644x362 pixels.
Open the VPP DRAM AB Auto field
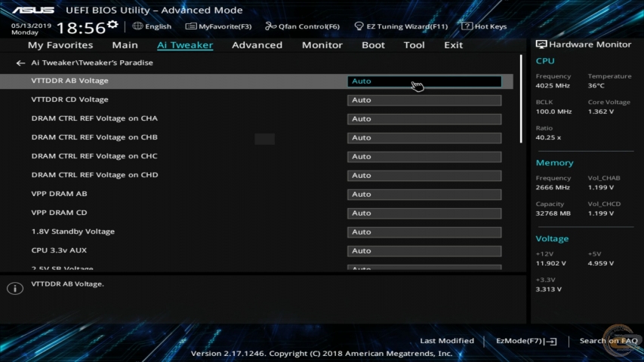424,195
